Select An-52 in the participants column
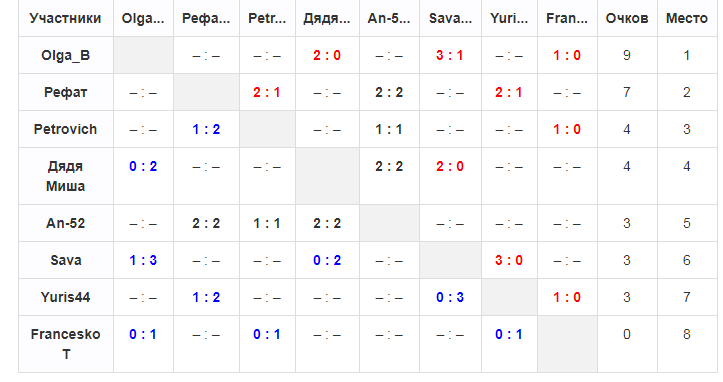This screenshot has width=723, height=382. [65, 223]
